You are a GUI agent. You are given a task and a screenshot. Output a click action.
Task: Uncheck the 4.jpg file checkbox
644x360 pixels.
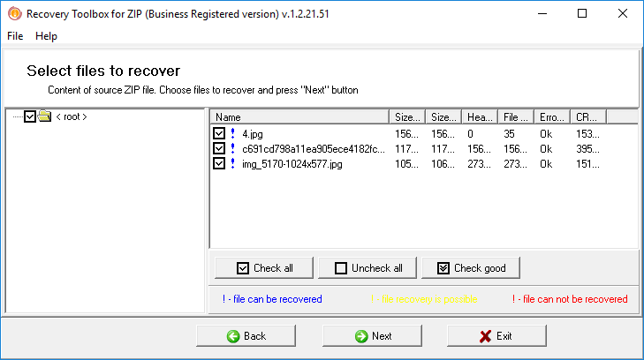click(x=219, y=133)
